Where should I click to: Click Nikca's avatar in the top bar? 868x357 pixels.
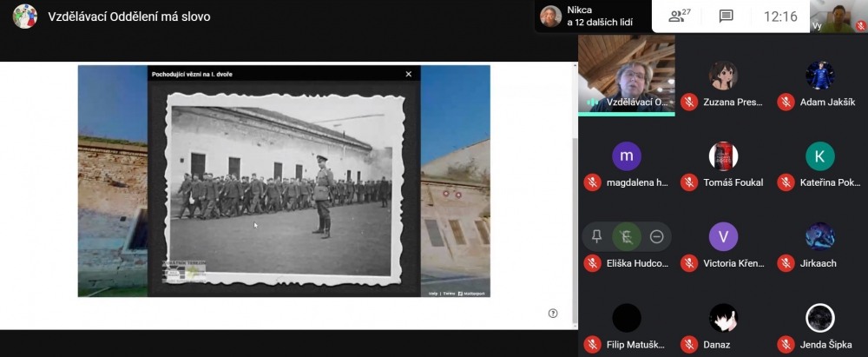coord(551,17)
